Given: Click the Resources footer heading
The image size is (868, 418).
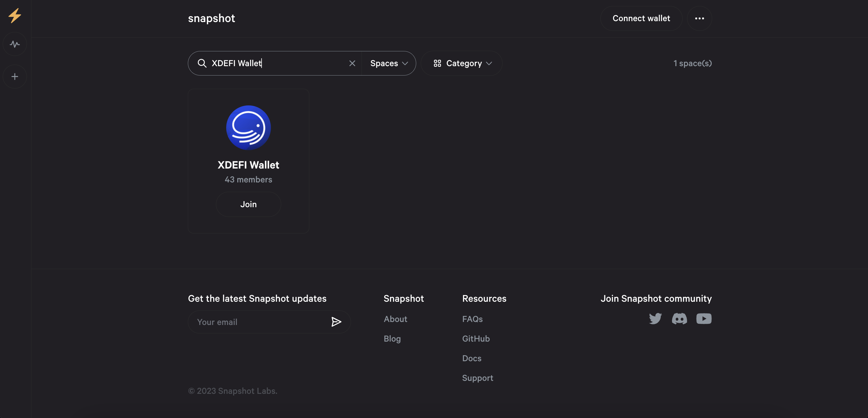Looking at the screenshot, I should tap(484, 299).
